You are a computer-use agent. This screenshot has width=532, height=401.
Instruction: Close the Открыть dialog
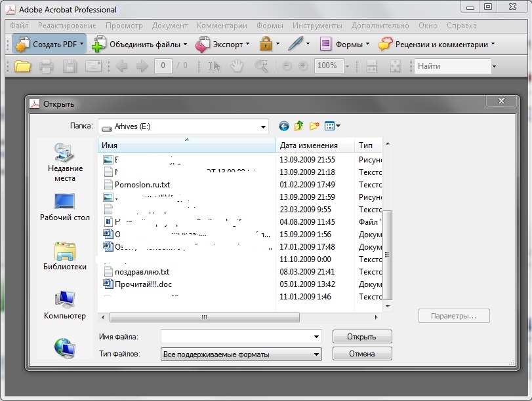(501, 101)
